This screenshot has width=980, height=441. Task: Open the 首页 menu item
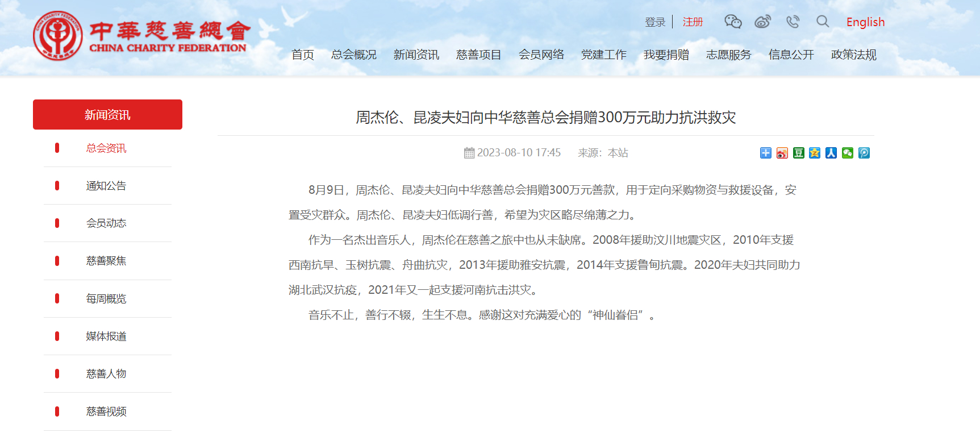click(x=303, y=55)
